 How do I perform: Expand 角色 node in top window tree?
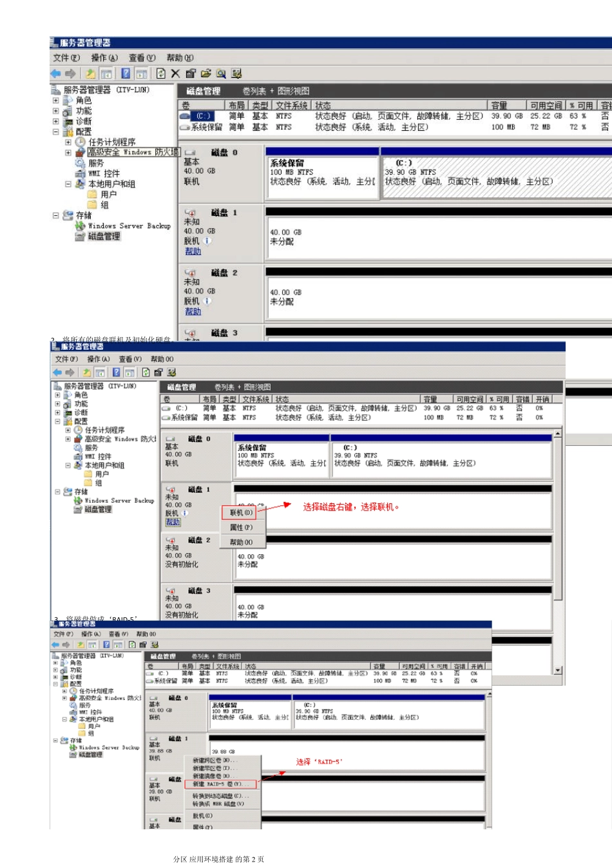click(55, 101)
